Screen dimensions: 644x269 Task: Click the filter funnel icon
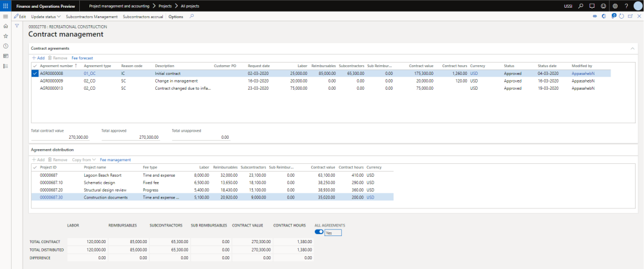(x=17, y=26)
